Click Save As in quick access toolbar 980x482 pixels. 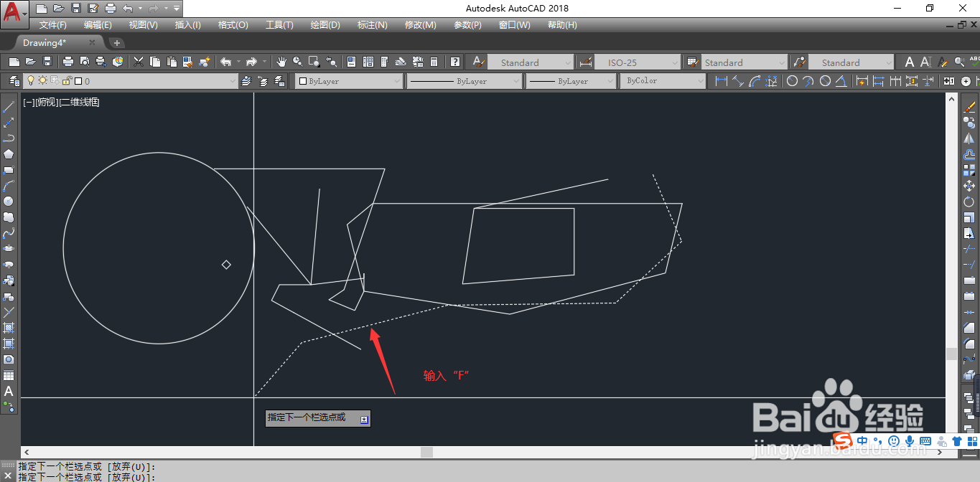pos(93,9)
